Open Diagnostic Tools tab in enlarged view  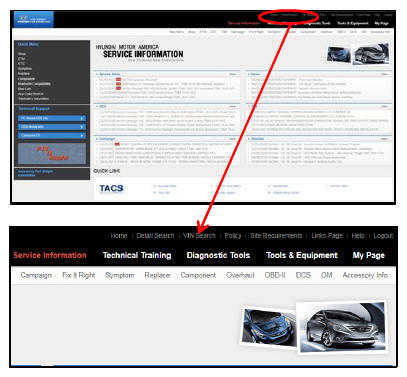(218, 255)
